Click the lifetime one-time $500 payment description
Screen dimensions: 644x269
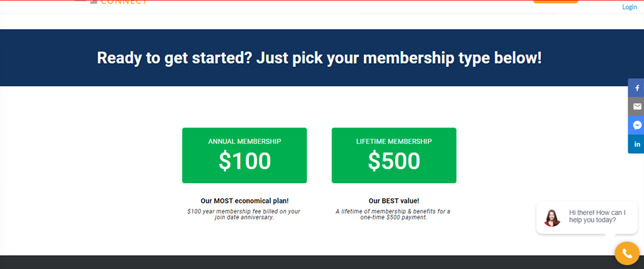click(394, 214)
